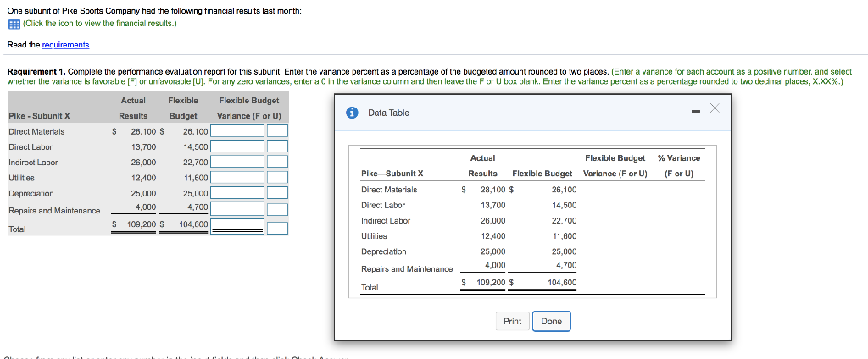868x359 pixels.
Task: Click 'Pike—Subunit X' header in Data Table
Action: tap(392, 174)
